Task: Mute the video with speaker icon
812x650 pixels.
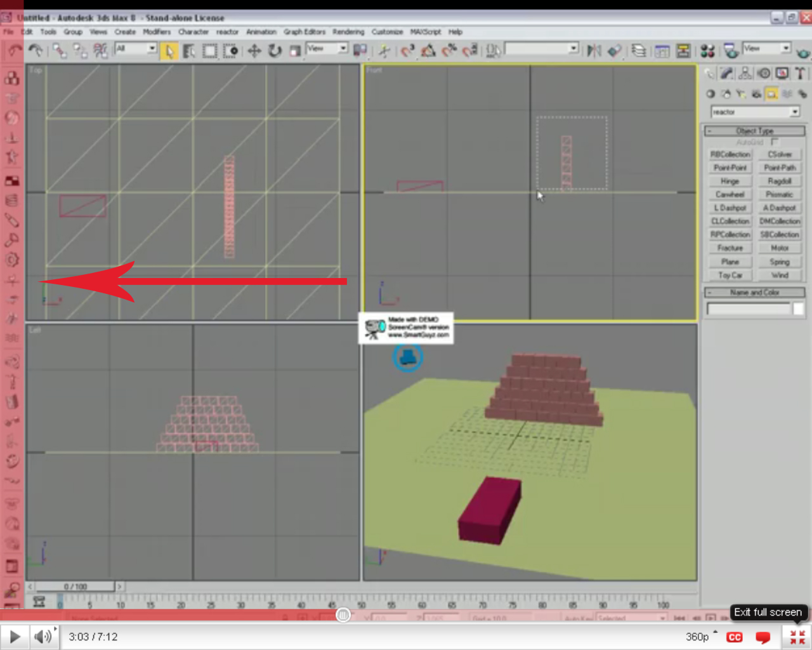Action: pos(42,636)
